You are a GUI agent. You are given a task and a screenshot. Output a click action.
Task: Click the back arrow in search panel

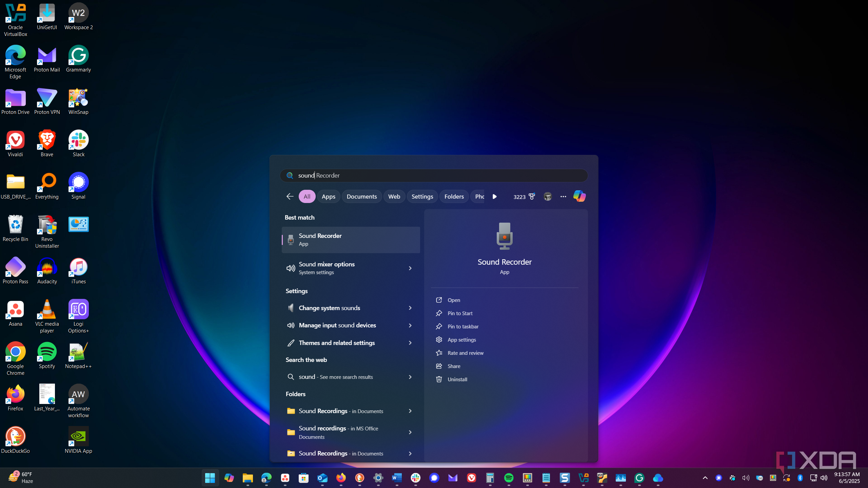(290, 197)
